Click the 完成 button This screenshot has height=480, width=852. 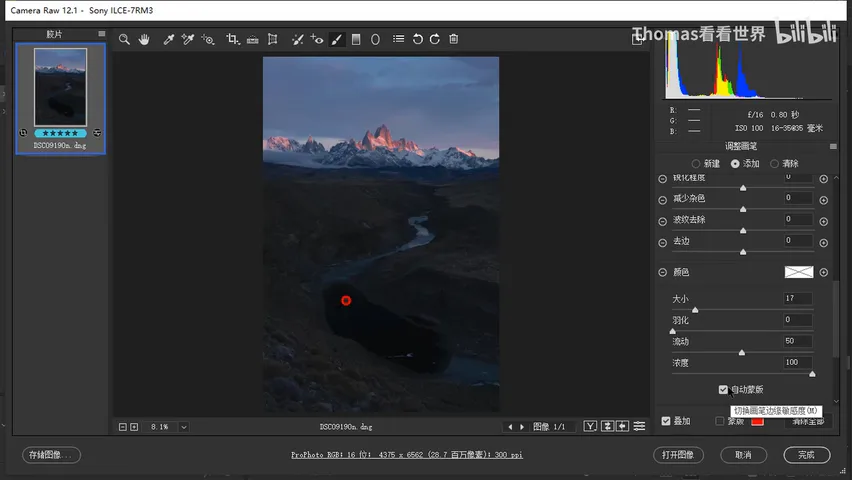(x=807, y=455)
